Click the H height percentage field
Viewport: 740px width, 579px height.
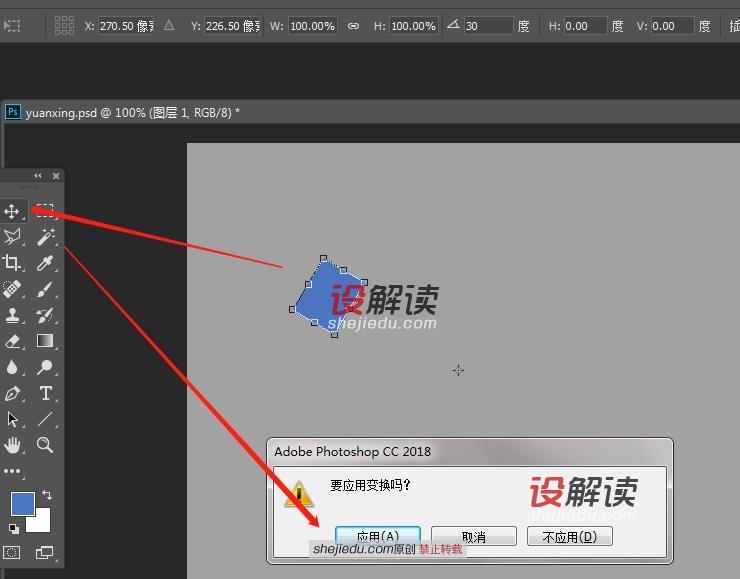pos(414,26)
